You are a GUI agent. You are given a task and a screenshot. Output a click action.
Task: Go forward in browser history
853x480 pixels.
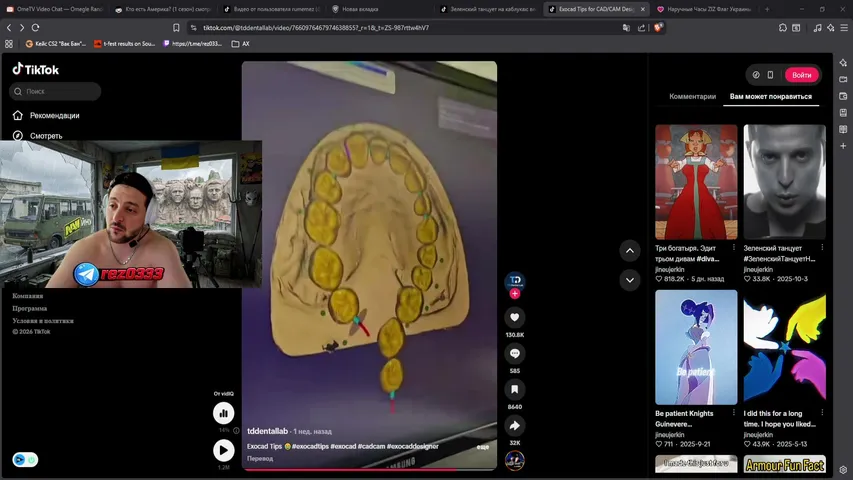tap(22, 28)
